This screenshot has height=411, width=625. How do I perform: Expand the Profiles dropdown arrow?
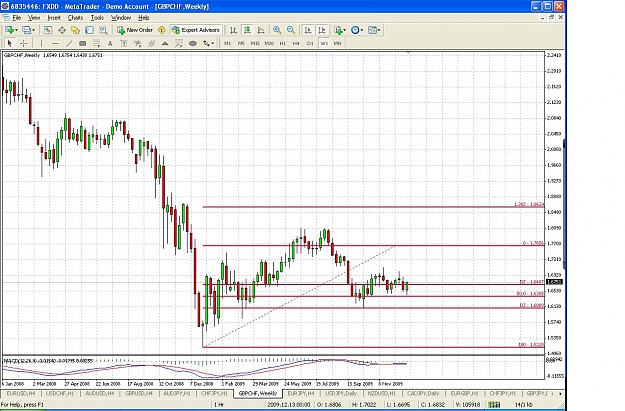(x=33, y=30)
